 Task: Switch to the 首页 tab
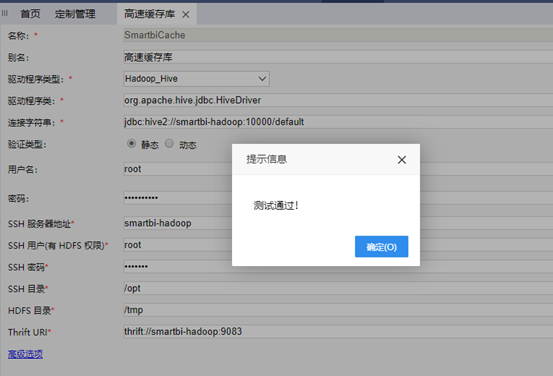tap(30, 14)
